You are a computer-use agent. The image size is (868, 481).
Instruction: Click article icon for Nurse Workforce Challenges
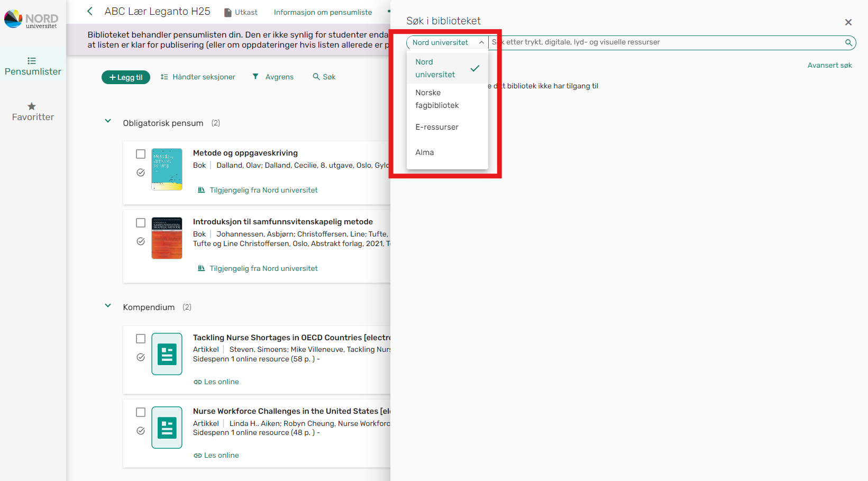(167, 428)
